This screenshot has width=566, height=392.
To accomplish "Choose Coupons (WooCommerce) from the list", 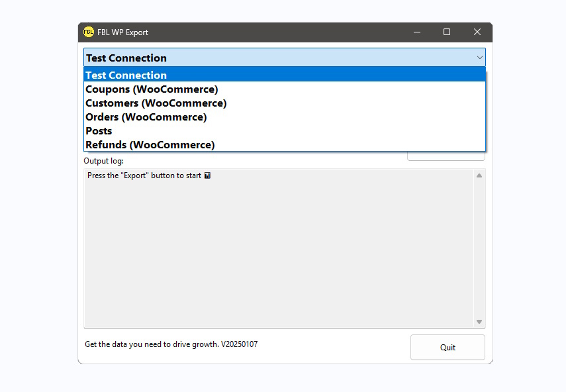I will [x=152, y=89].
